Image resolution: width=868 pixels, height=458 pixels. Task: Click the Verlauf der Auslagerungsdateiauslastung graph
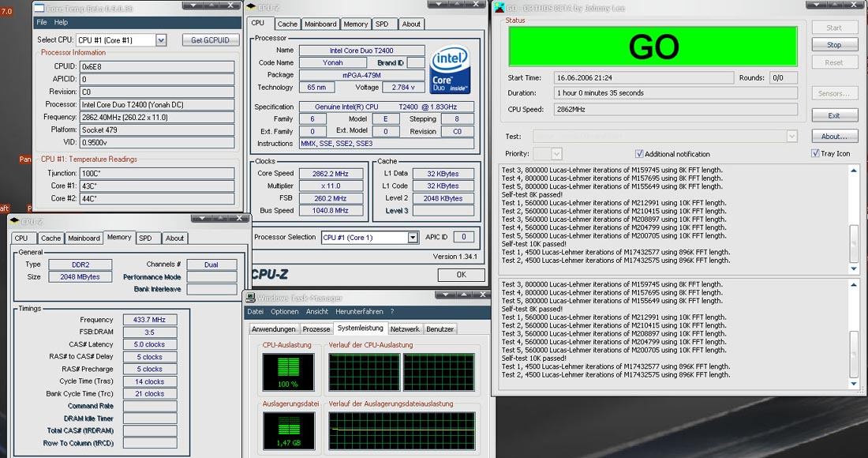click(402, 431)
